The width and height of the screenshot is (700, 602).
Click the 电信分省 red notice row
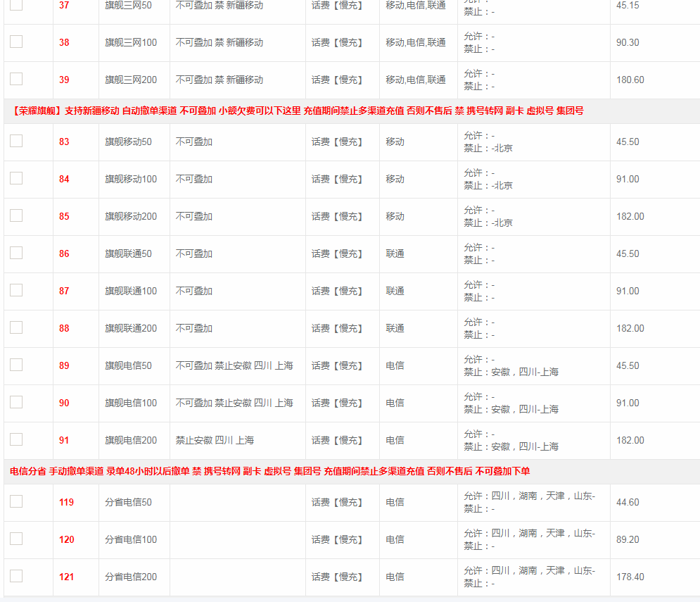[270, 471]
